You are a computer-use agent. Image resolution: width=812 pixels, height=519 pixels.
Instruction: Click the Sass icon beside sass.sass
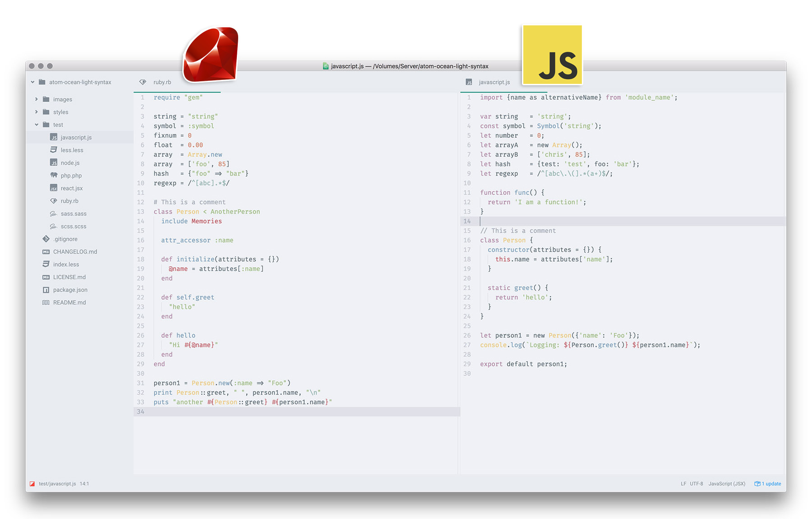pyautogui.click(x=54, y=213)
